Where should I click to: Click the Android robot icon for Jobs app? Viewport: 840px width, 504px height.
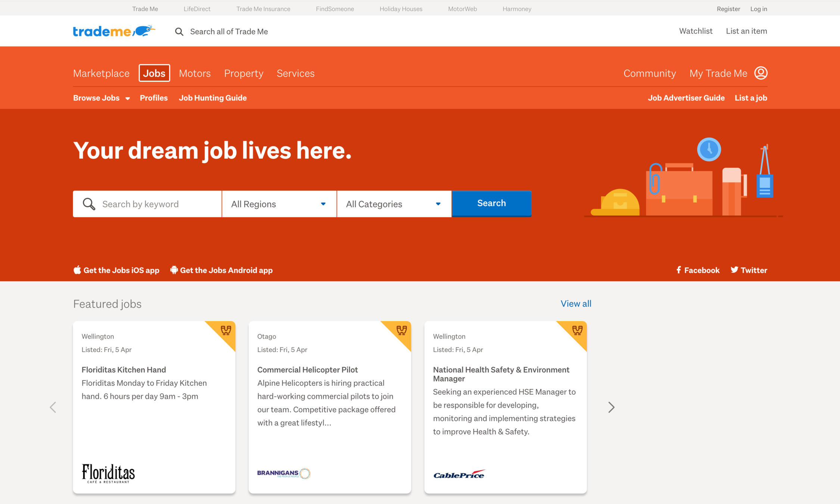(174, 270)
